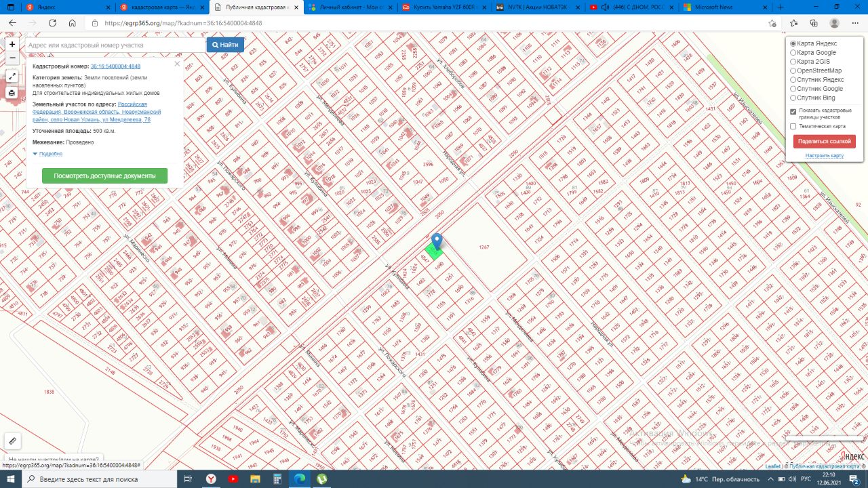Switch to кадастровая карта Яндекс tab
868x488 pixels.
coord(161,7)
